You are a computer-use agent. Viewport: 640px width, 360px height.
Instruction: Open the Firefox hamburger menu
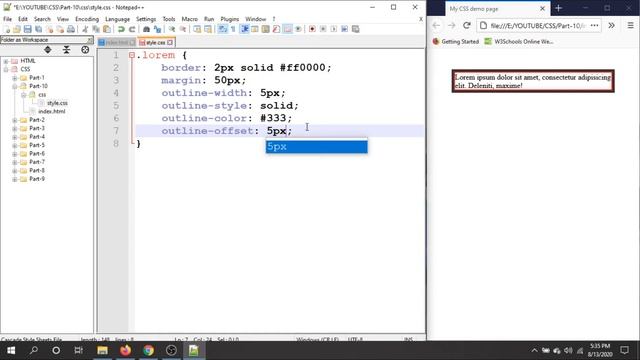tap(630, 25)
